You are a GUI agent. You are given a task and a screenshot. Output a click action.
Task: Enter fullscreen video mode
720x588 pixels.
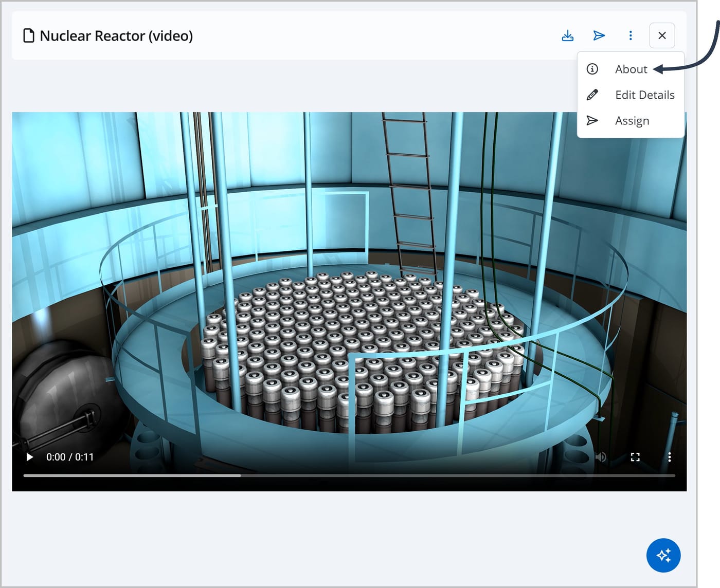coord(635,457)
